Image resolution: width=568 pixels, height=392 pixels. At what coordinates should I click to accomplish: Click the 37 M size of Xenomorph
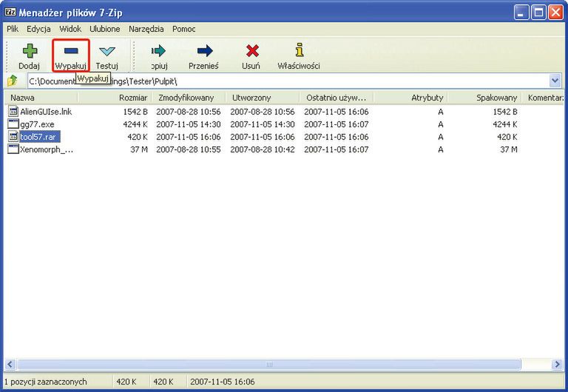(x=139, y=149)
